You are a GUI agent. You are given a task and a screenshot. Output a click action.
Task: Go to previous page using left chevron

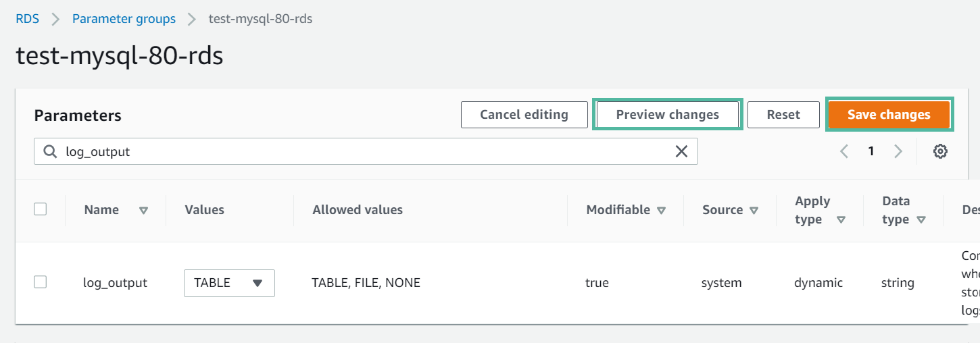coord(844,151)
